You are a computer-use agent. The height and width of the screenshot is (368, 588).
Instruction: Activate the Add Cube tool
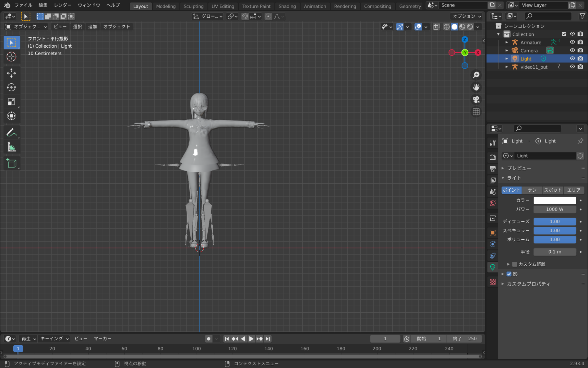[x=11, y=163]
